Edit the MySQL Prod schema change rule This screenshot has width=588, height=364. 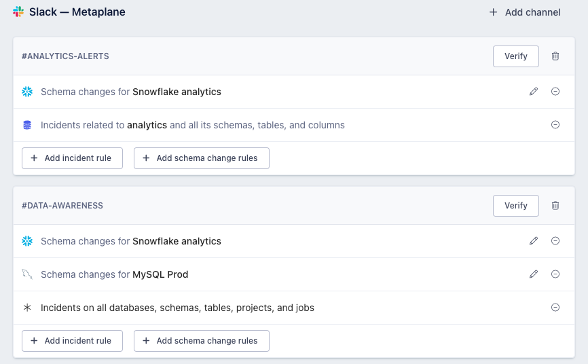[x=534, y=274]
